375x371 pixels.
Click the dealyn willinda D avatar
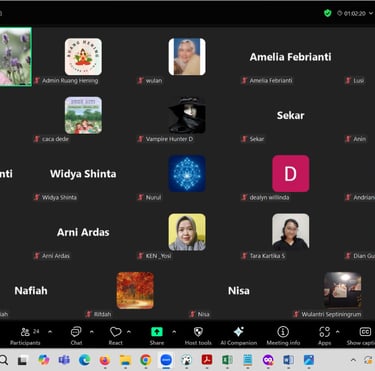pyautogui.click(x=291, y=173)
